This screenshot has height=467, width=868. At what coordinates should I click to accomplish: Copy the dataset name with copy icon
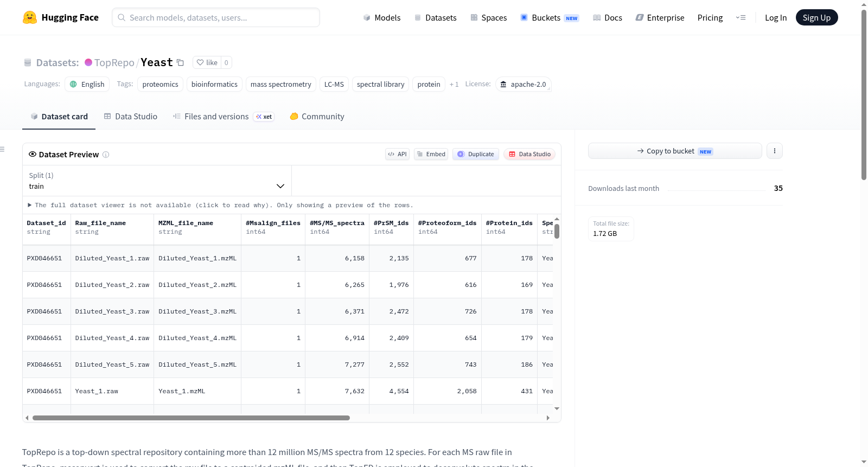[180, 62]
